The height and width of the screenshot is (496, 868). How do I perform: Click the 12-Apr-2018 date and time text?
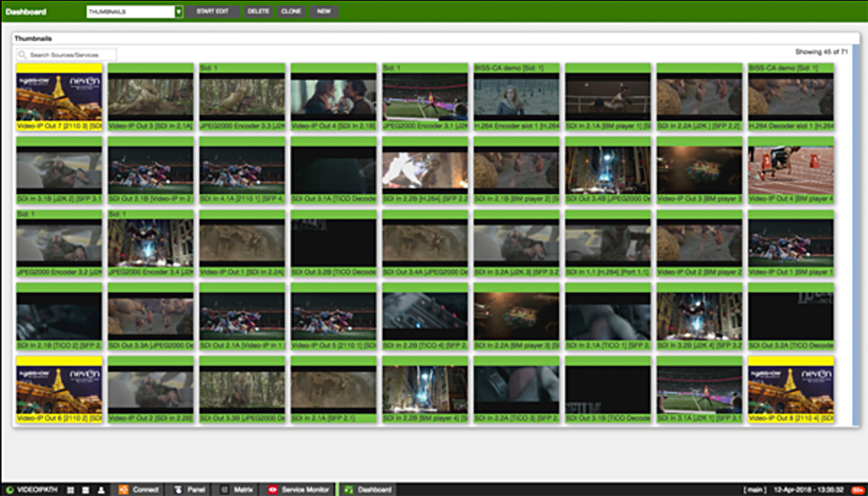click(809, 490)
